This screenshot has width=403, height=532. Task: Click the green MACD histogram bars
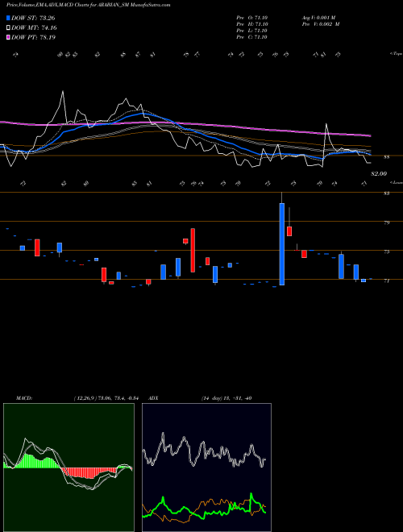click(x=32, y=461)
